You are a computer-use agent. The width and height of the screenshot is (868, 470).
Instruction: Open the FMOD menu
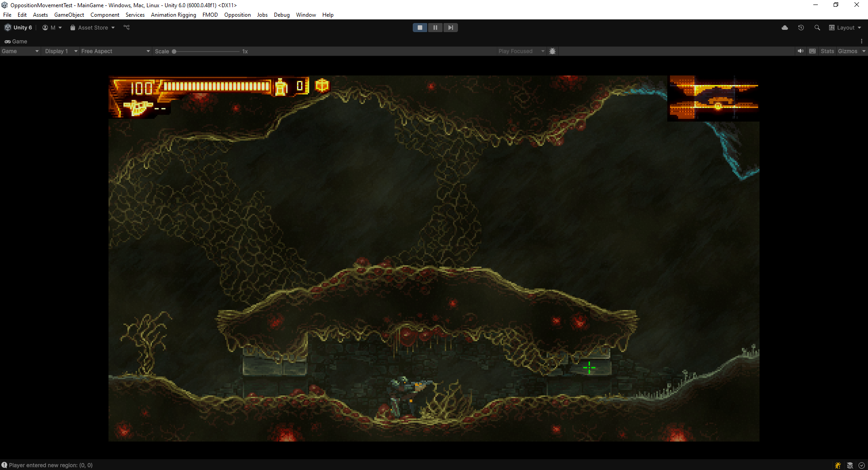(x=210, y=15)
